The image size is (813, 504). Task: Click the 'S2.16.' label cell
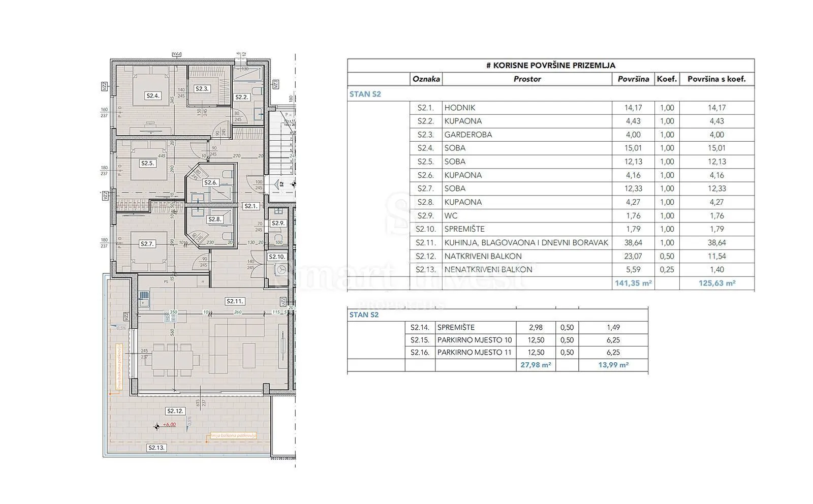coord(420,352)
